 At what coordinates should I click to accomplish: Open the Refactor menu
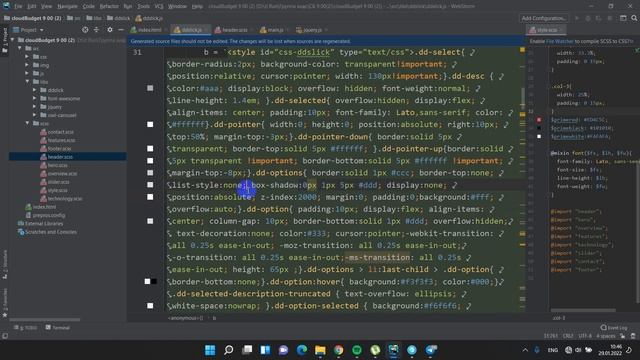[x=109, y=7]
